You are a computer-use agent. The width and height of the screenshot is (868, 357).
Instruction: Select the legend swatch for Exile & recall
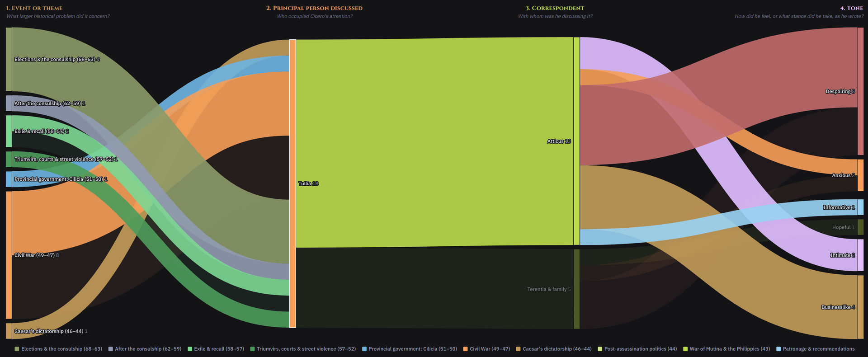tap(190, 349)
